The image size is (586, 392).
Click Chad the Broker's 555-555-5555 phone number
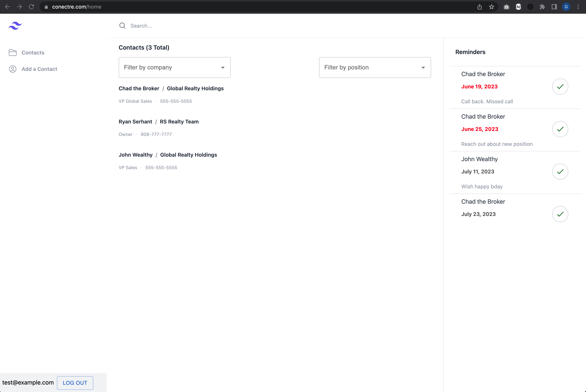[176, 101]
